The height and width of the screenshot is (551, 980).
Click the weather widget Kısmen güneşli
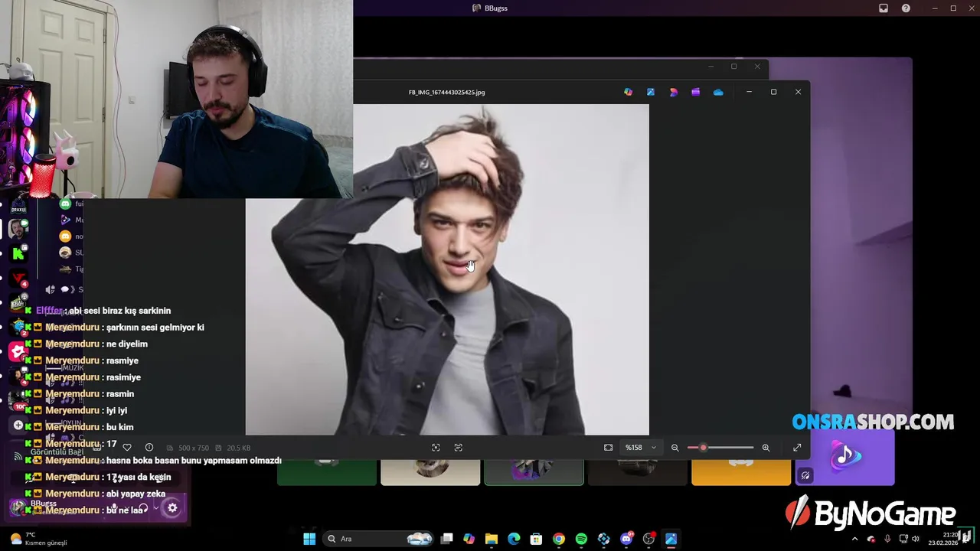[x=40, y=539]
